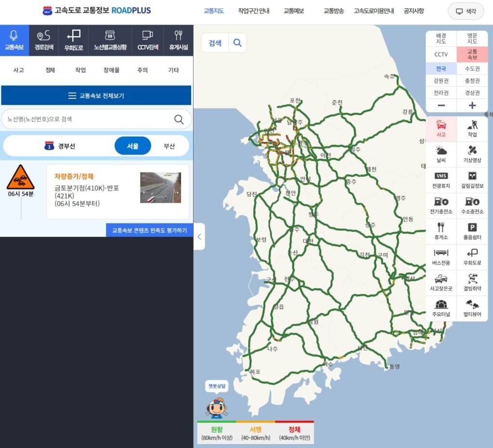Viewport: 493px width, 448px height.
Task: Zoom in the map with plus button
Action: (x=472, y=105)
